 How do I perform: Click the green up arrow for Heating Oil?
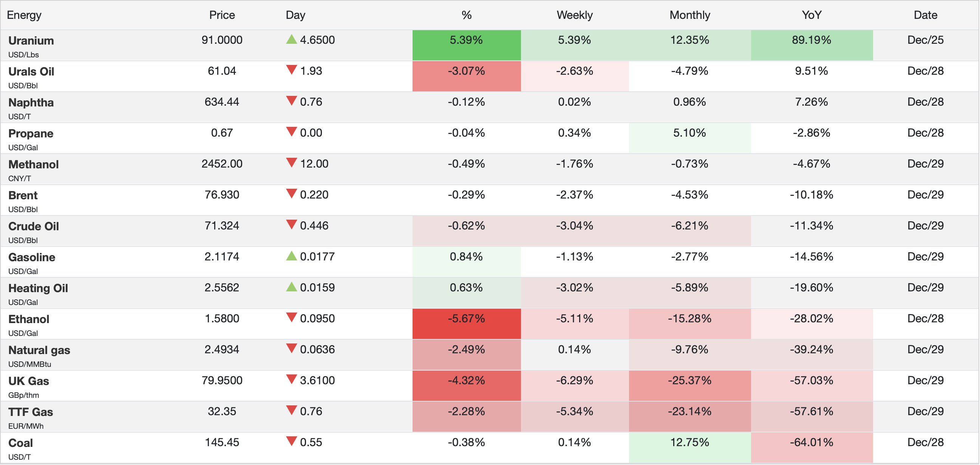pos(291,287)
